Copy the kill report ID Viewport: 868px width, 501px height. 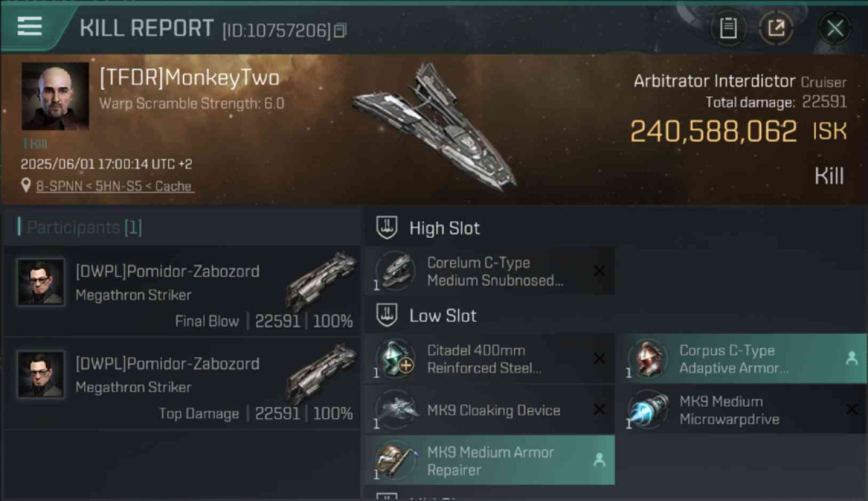point(341,31)
